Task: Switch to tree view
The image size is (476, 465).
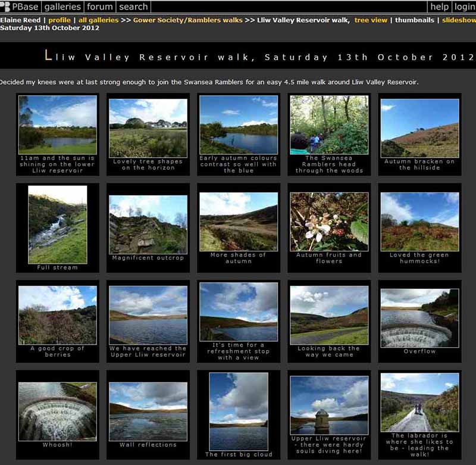Action: pyautogui.click(x=371, y=20)
